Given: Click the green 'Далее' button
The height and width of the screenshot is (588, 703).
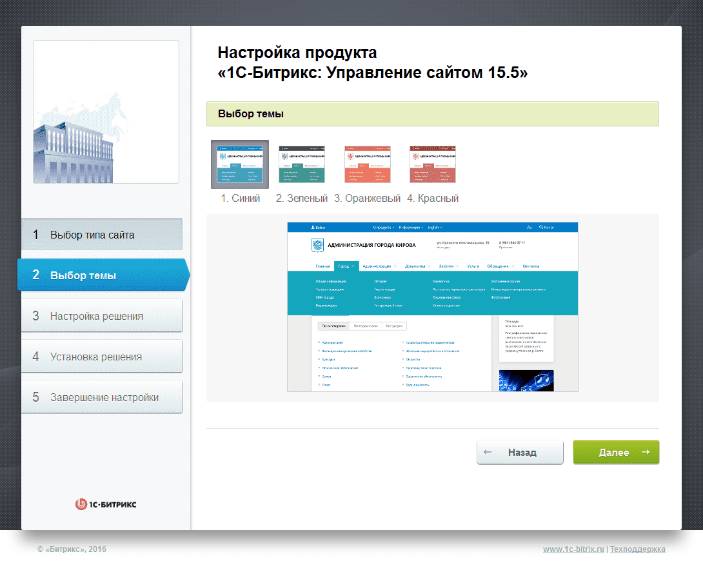Looking at the screenshot, I should (x=616, y=452).
